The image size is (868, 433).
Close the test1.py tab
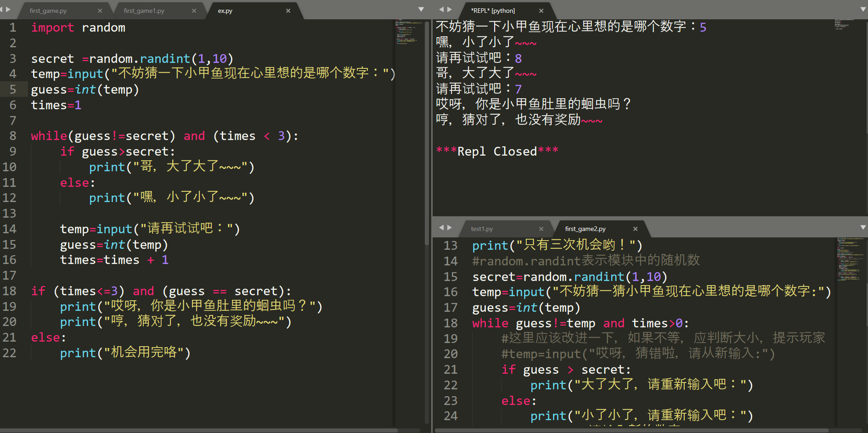(541, 229)
